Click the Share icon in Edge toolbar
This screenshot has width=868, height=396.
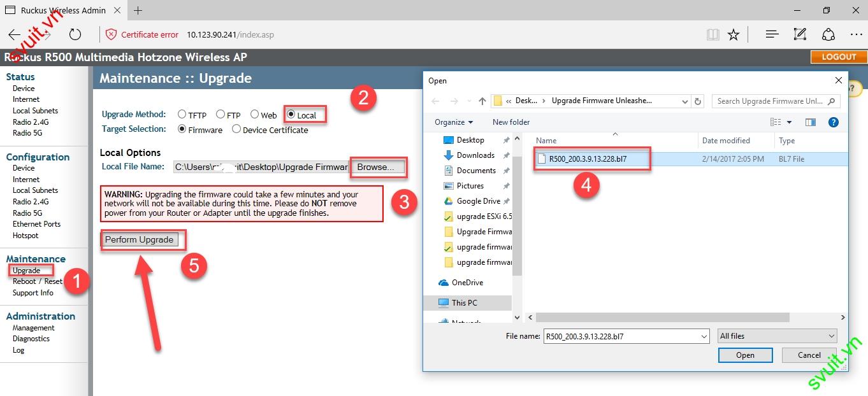pyautogui.click(x=828, y=34)
